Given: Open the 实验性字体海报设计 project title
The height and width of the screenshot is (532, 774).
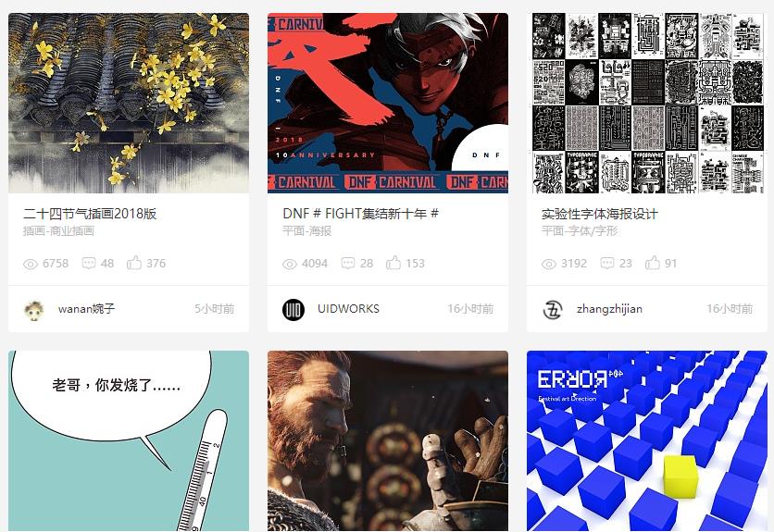Looking at the screenshot, I should [600, 214].
